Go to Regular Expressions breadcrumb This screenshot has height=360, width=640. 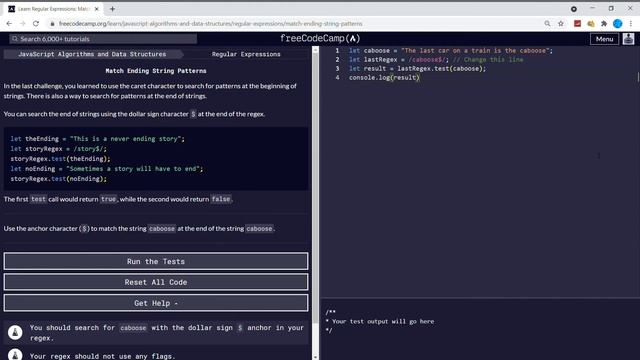pos(246,54)
